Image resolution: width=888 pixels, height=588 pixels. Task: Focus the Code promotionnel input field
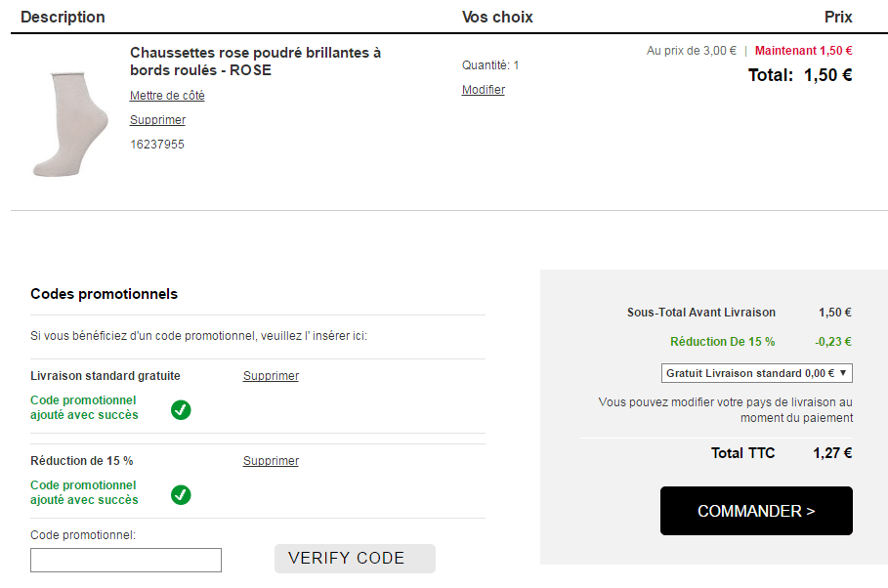click(126, 560)
